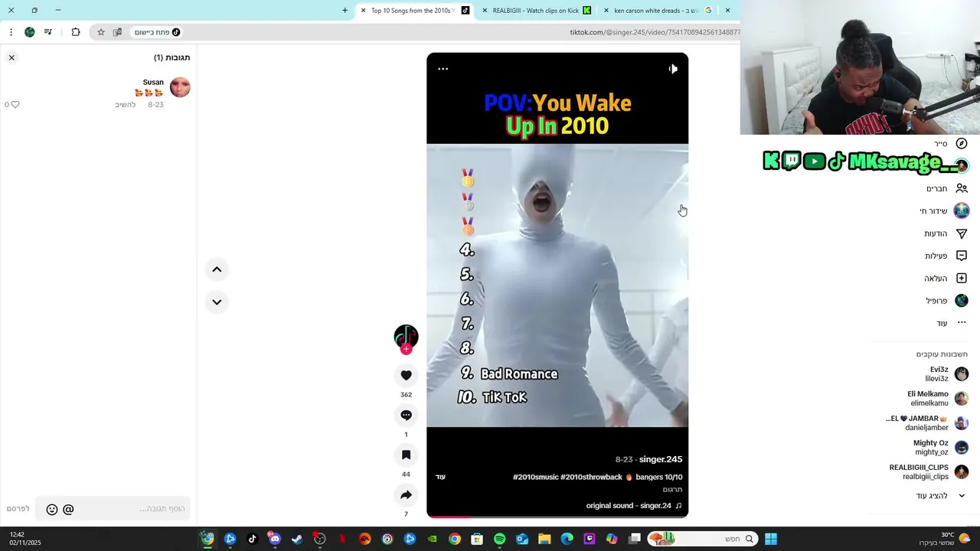Open Susan's profile picture
This screenshot has width=980, height=551.
click(x=180, y=87)
